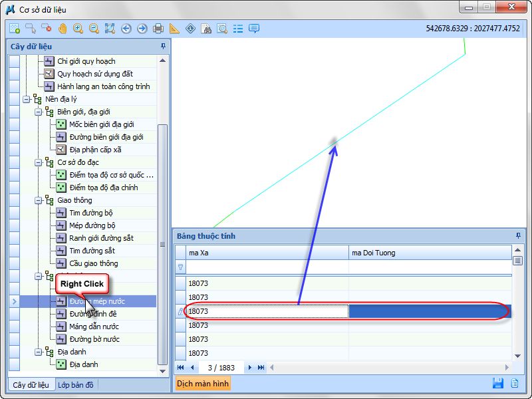Collapse the Nền địa lý tree node
The height and width of the screenshot is (399, 532).
pyautogui.click(x=27, y=99)
